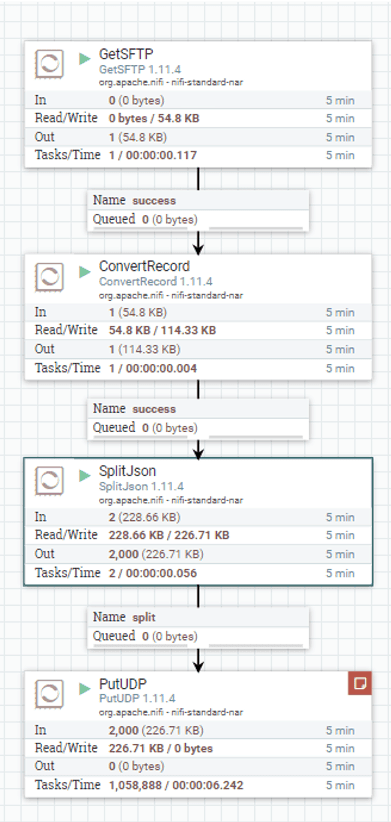391x822 pixels.
Task: Click SplitJson's Out value '2,000 (226.71 KB)'
Action: pyautogui.click(x=156, y=554)
